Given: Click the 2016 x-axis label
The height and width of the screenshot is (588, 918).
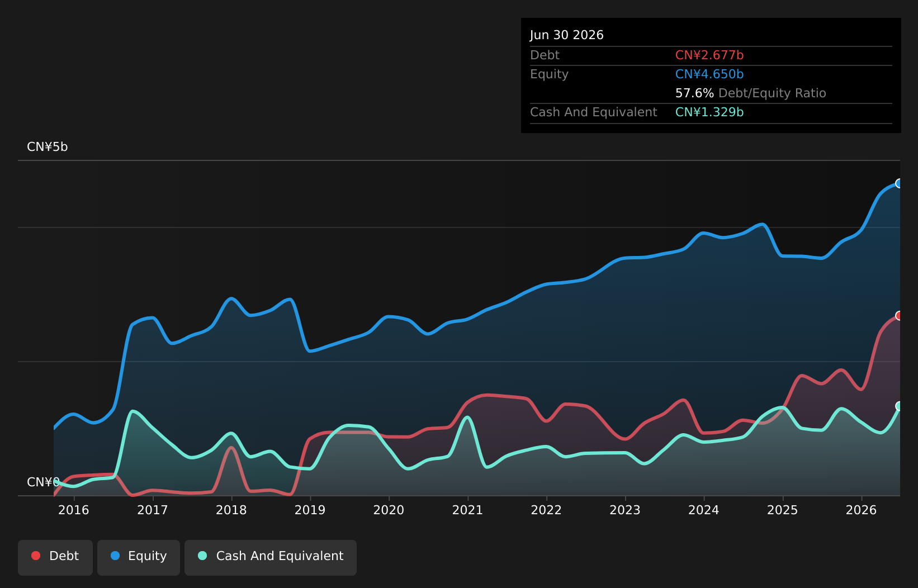Looking at the screenshot, I should coord(74,510).
